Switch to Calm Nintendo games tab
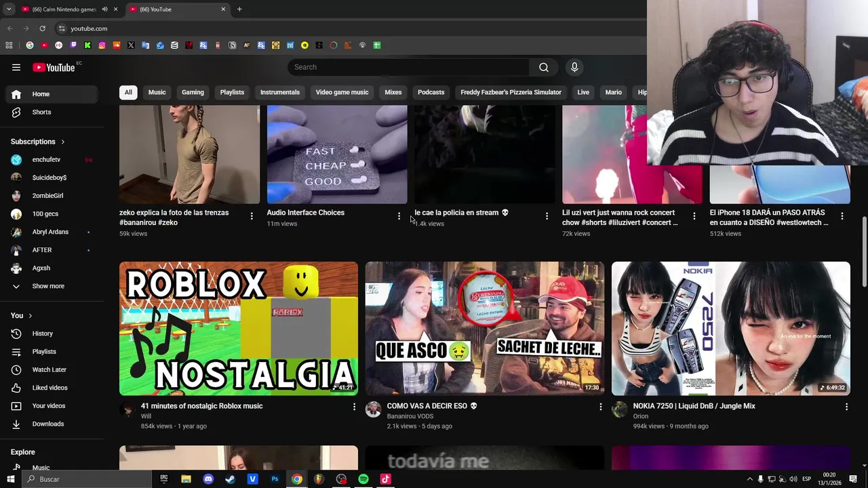Image resolution: width=868 pixels, height=488 pixels. [x=63, y=9]
